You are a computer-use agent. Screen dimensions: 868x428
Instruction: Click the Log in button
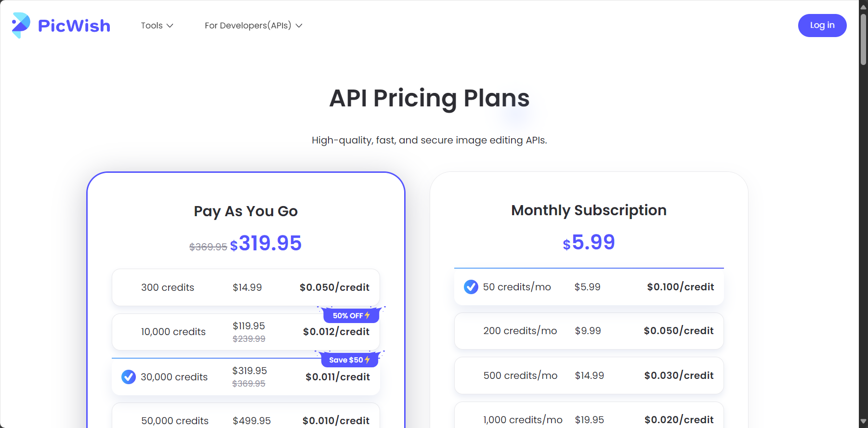pyautogui.click(x=822, y=26)
